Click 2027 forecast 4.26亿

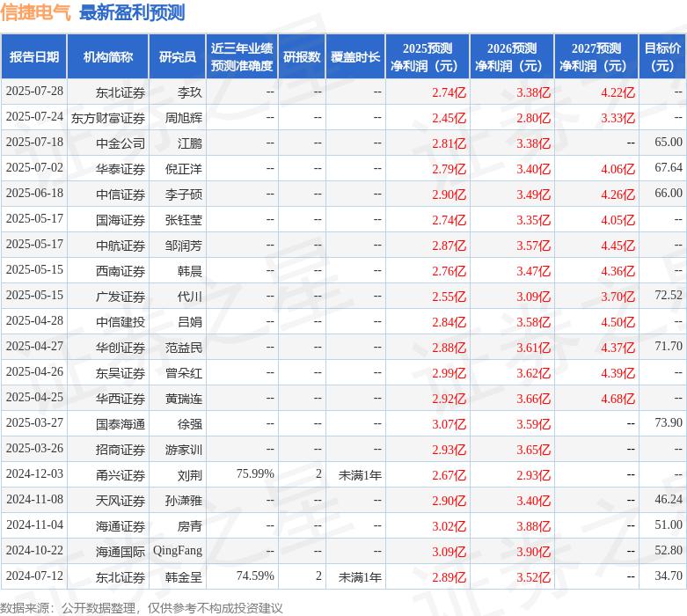tap(618, 194)
